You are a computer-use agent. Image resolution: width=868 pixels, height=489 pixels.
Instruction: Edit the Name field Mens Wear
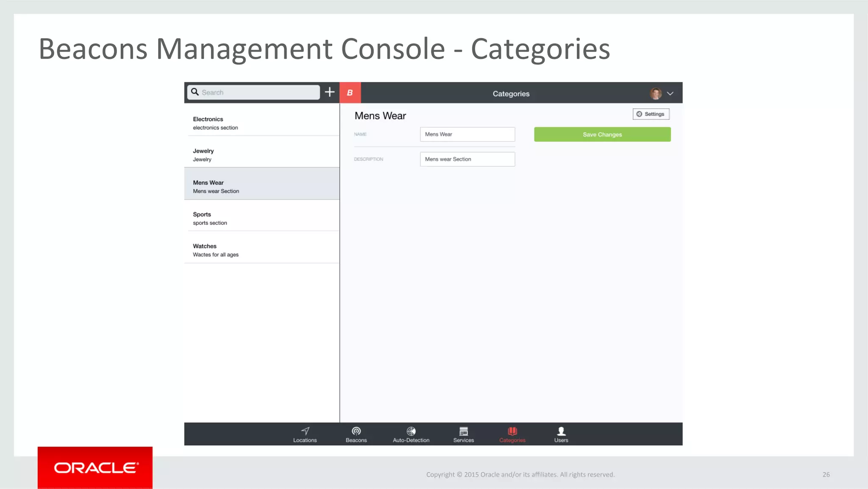coord(467,134)
